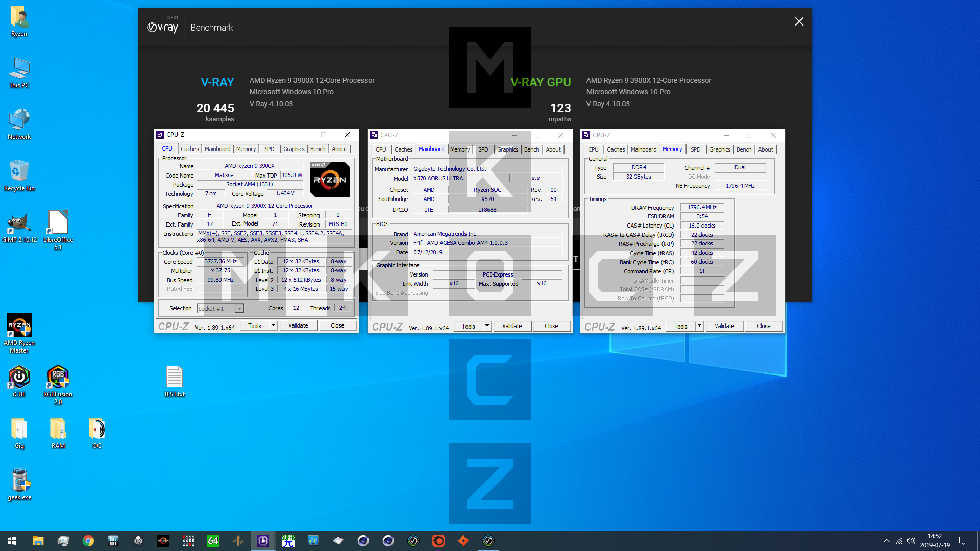Launch the AMD Ryzen Master desktop shortcut

pos(19,334)
